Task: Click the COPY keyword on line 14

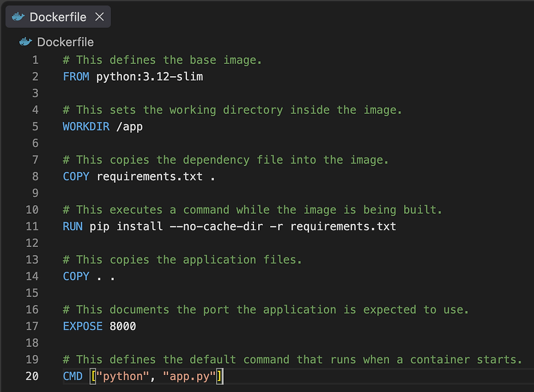Action: (76, 276)
